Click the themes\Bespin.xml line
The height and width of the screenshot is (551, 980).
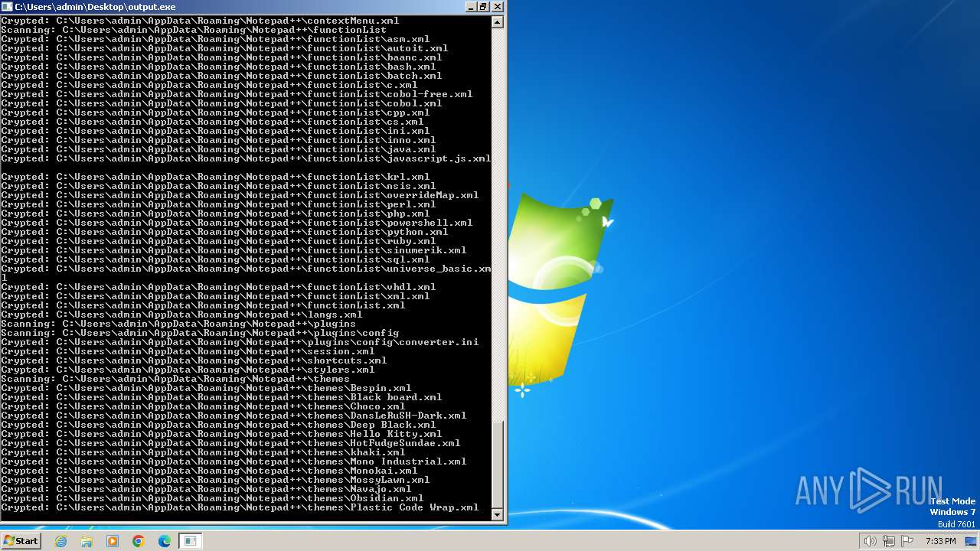tap(206, 388)
